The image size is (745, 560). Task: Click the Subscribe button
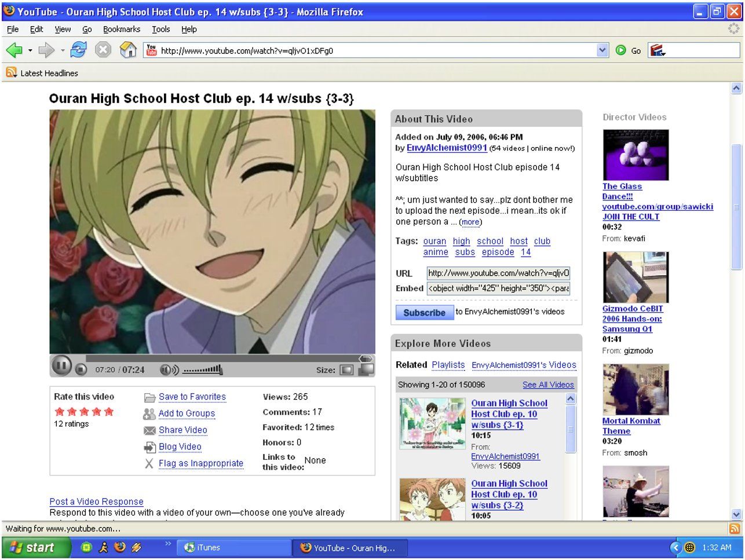pos(424,312)
